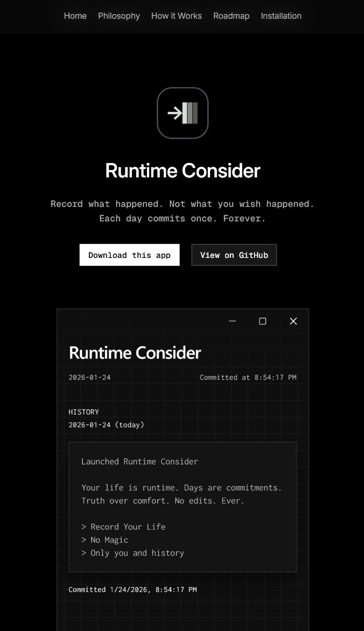Viewport: 364px width, 631px height.
Task: Click the 'Committed 1/24/2026, 8:54:17 PM' footer text
Action: 132,590
